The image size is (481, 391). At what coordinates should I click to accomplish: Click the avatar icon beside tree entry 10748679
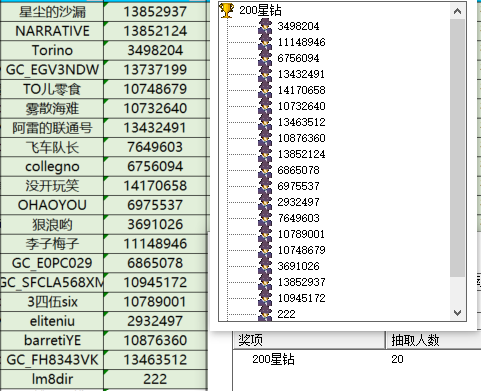coord(265,250)
